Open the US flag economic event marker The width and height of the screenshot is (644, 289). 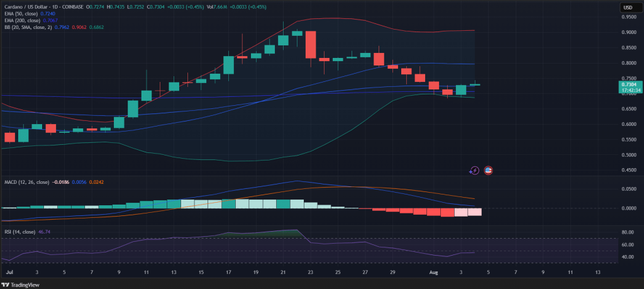488,170
